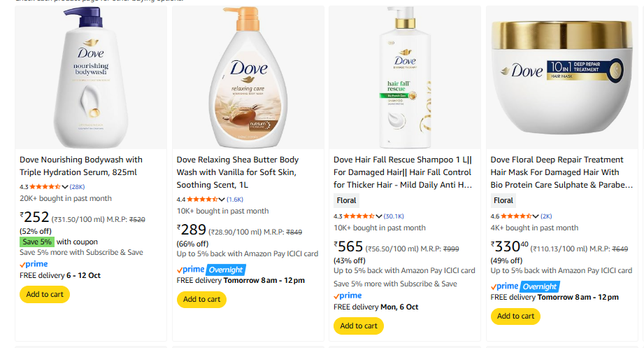Click Prime logo under Hair Fall Rescue Shampoo
The image size is (644, 348).
click(348, 295)
